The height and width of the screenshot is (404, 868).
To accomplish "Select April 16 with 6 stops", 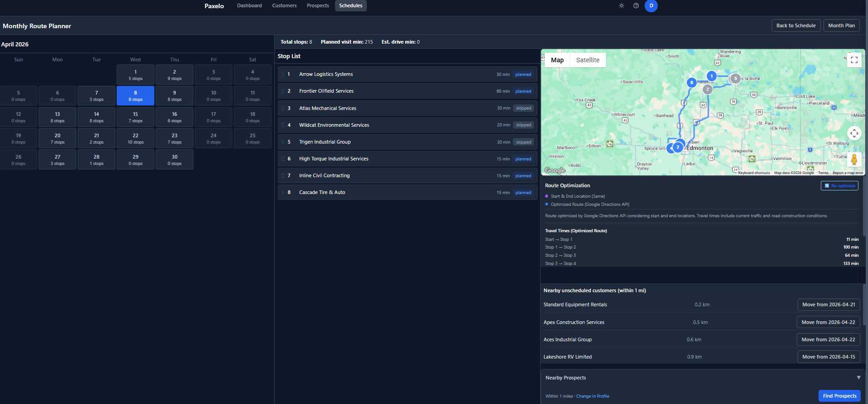I will click(x=174, y=117).
